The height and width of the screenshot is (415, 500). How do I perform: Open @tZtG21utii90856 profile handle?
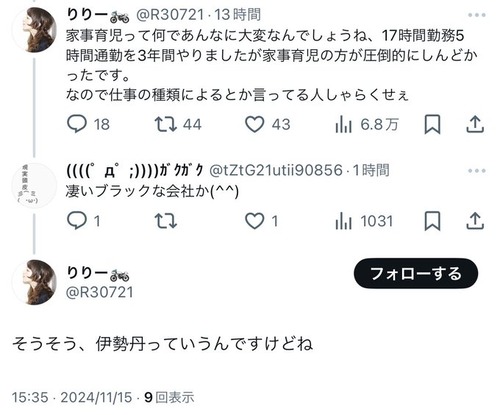coord(276,170)
